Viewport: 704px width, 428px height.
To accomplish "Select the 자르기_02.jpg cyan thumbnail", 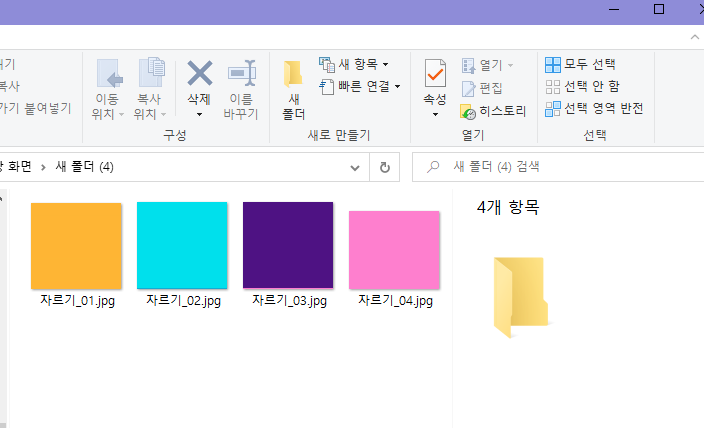I will (x=182, y=245).
